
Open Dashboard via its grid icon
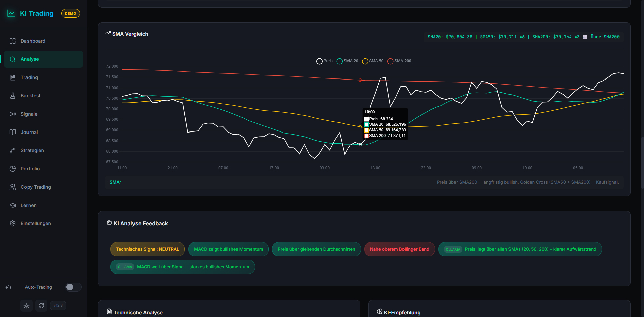(x=13, y=41)
